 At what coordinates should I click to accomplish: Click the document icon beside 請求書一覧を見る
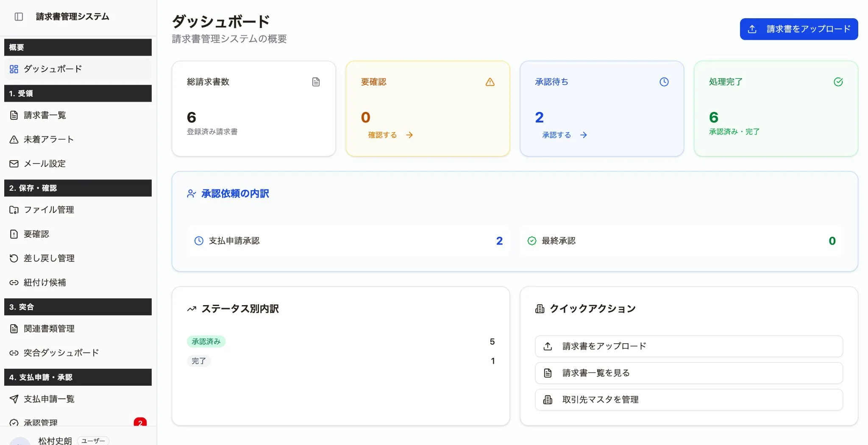(548, 373)
